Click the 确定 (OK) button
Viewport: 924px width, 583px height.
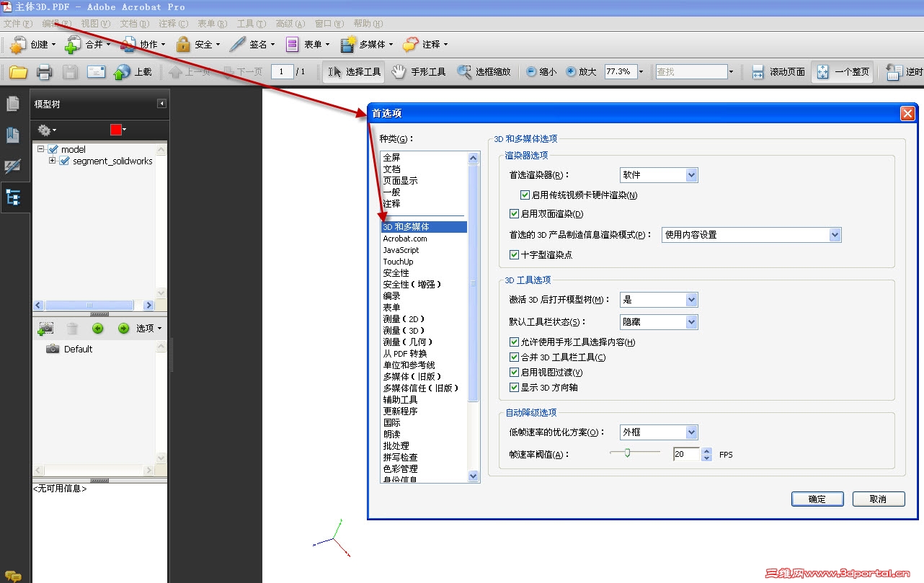point(817,499)
